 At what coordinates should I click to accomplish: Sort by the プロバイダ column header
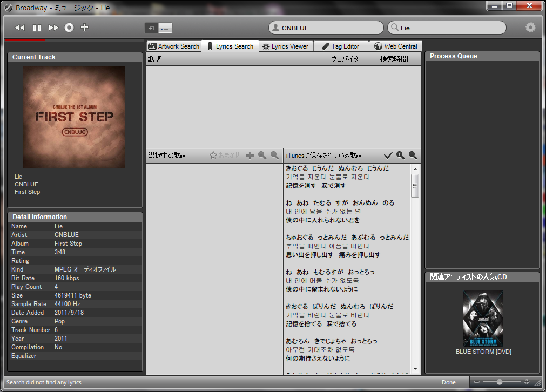[353, 59]
